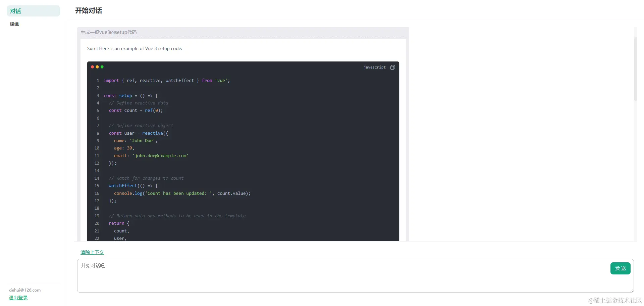Click the 'Sure! Here is an example' sentence

[135, 48]
